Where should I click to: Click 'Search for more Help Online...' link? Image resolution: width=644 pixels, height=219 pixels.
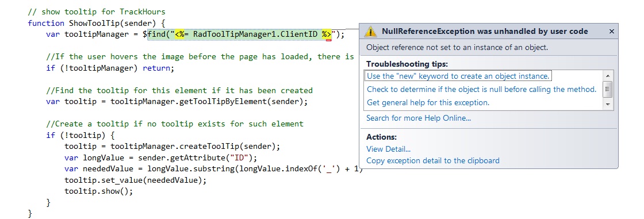[419, 118]
